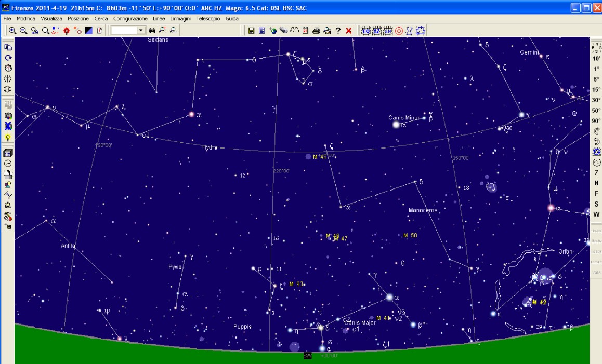
Task: Open the Telescopio menu
Action: click(x=208, y=18)
